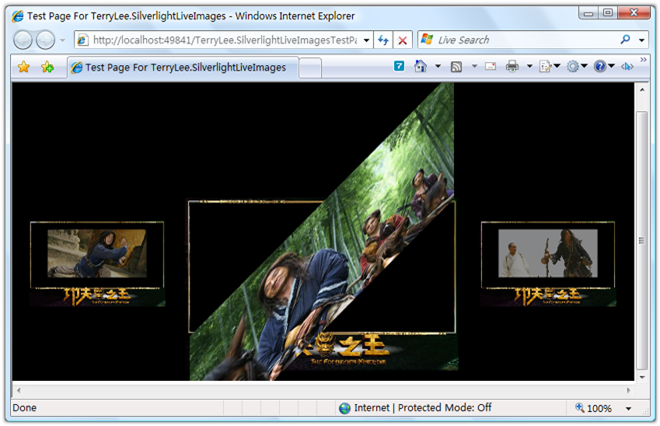The height and width of the screenshot is (426, 660).
Task: Click the Add to Favorites star icon
Action: point(47,67)
